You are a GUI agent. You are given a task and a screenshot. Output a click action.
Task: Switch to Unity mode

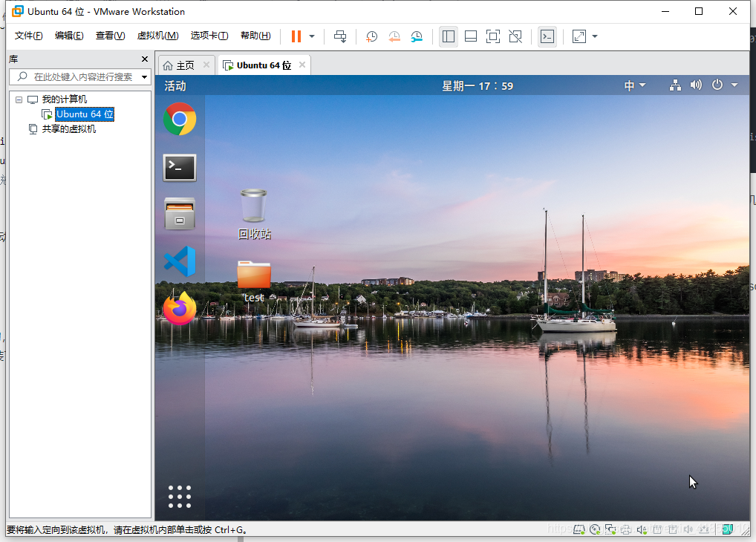point(515,36)
